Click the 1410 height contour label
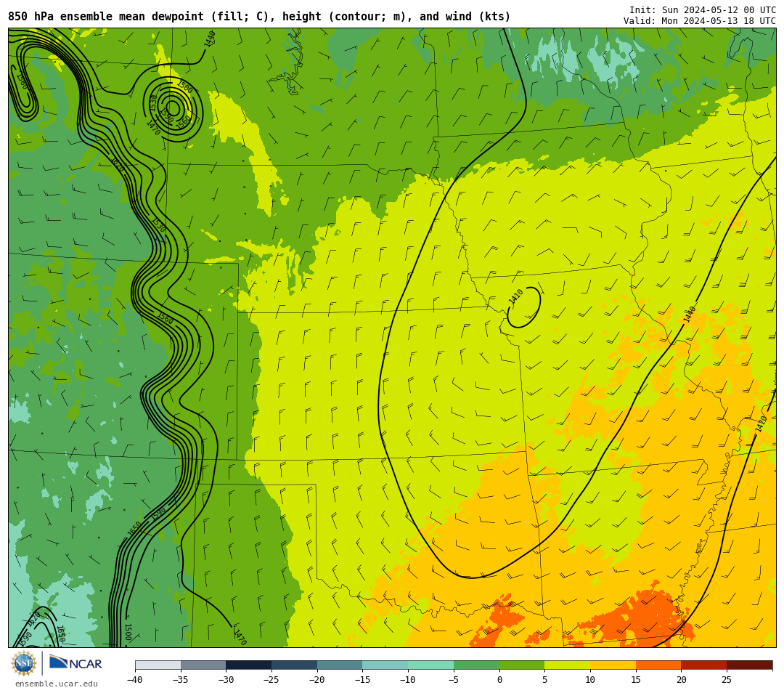This screenshot has height=693, width=784. point(515,296)
